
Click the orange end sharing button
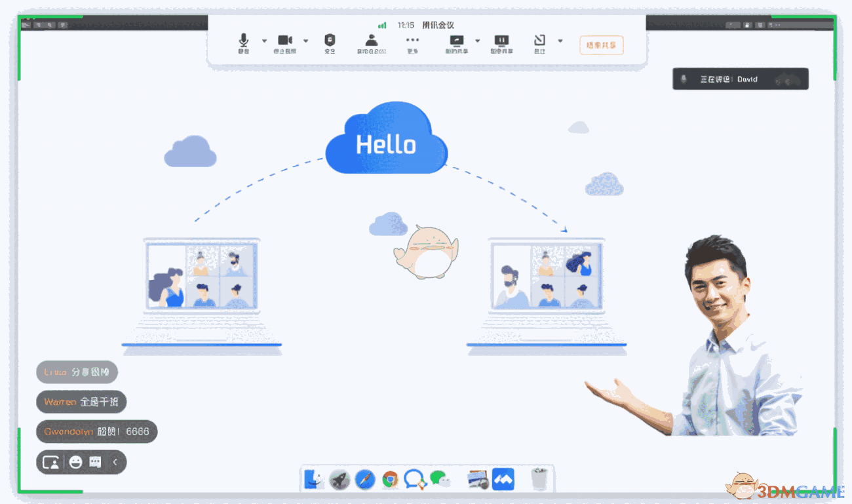(x=602, y=45)
